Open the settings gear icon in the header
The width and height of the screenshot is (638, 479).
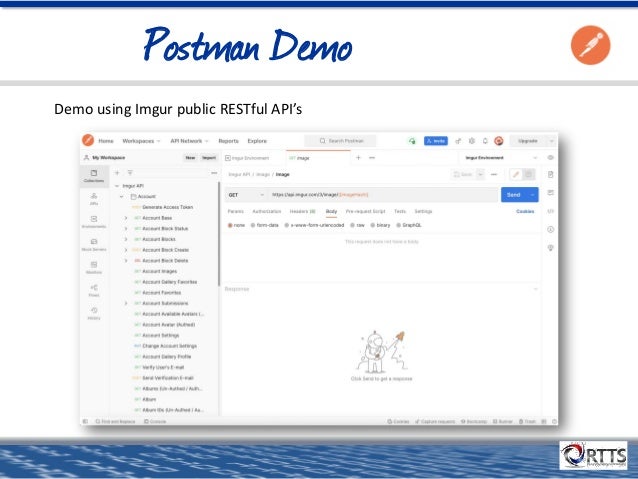click(x=472, y=141)
